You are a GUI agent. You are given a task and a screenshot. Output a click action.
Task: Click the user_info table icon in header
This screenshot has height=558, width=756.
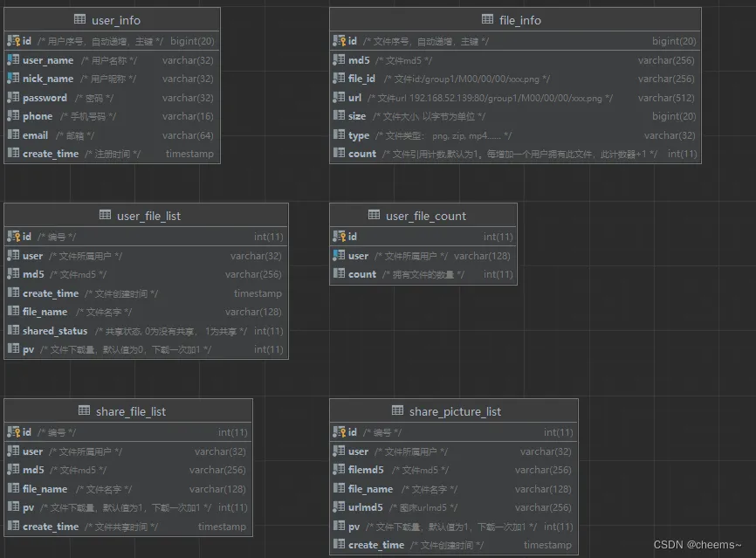click(80, 19)
